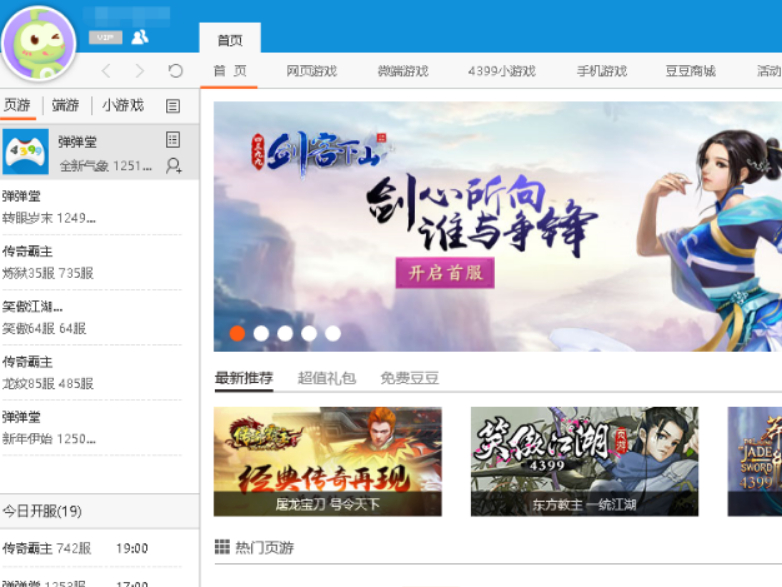The image size is (782, 587).
Task: Select third banner carousel dot
Action: pos(285,333)
